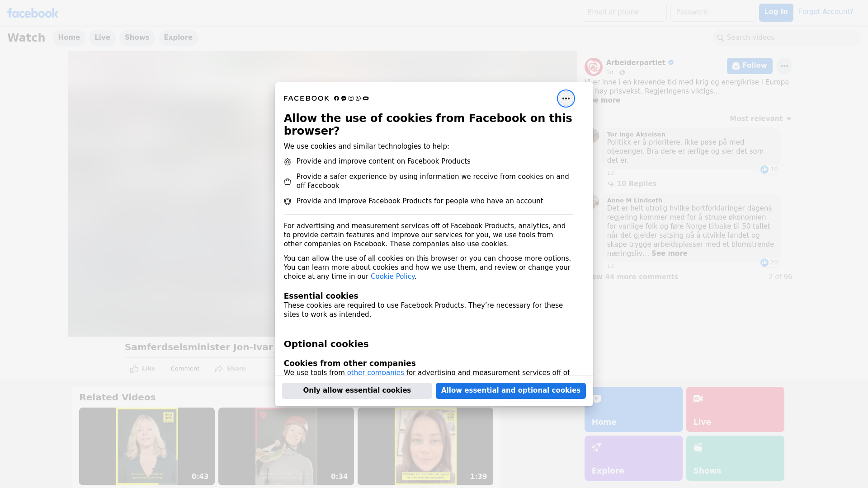This screenshot has width=868, height=488.
Task: Click the Log In button
Action: click(x=776, y=13)
